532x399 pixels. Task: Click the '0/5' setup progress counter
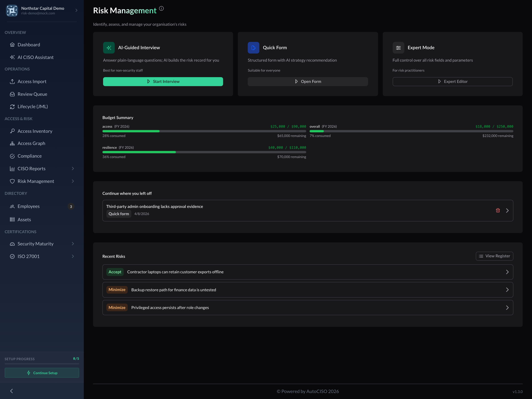[76, 359]
